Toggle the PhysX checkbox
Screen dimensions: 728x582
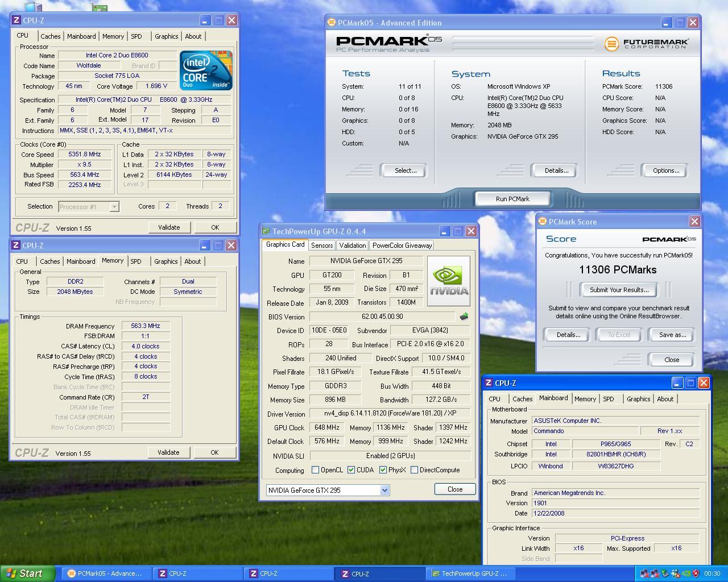[x=383, y=470]
